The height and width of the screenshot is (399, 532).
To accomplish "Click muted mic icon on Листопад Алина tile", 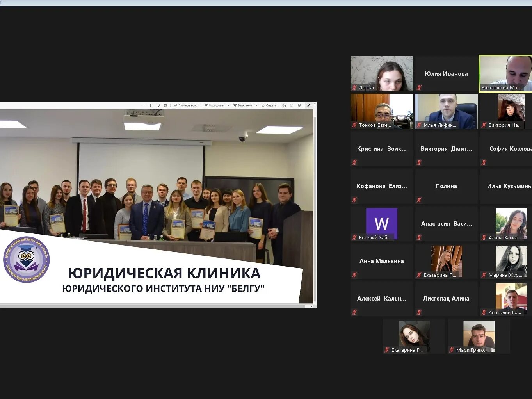I will (419, 312).
